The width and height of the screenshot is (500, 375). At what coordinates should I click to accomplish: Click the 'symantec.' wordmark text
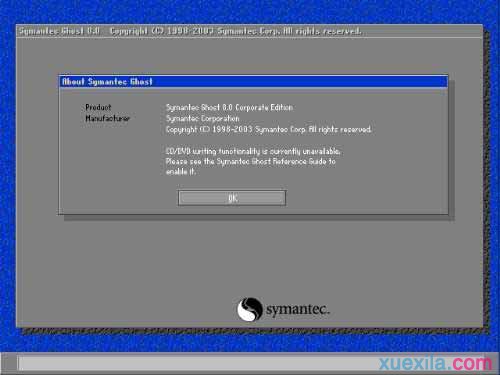pos(298,310)
